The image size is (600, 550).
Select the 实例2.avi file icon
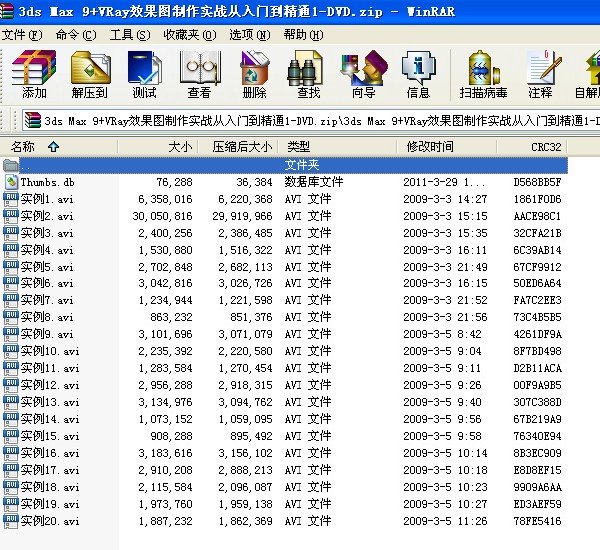[x=11, y=216]
